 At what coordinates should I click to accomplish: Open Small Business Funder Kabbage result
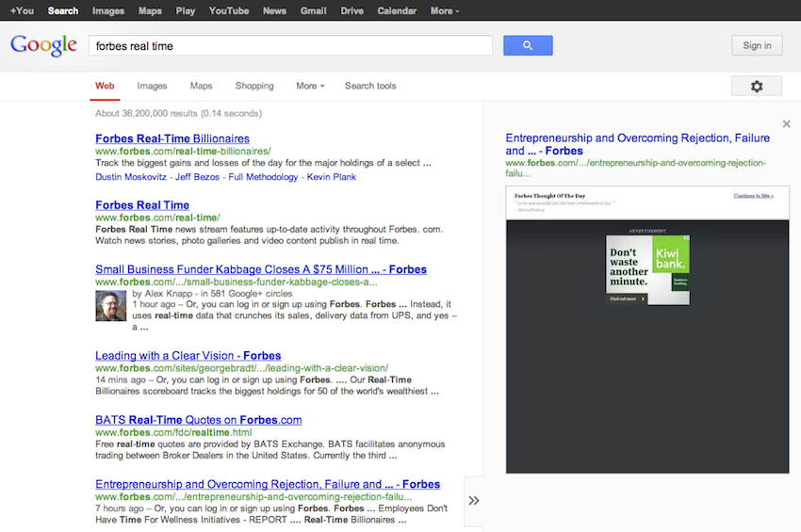pos(261,269)
